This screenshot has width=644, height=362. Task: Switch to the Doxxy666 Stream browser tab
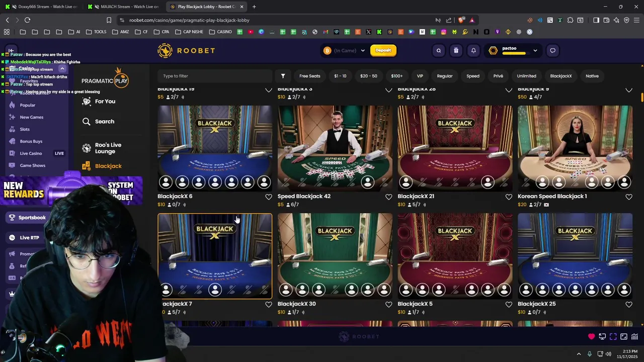[43, 7]
